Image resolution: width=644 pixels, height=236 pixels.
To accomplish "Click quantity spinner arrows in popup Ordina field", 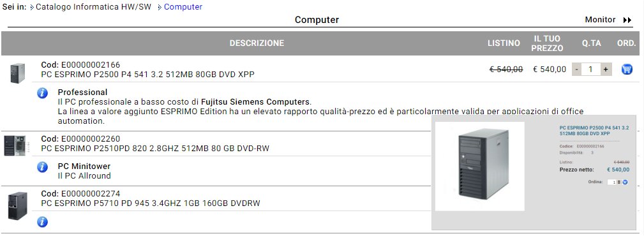I will tap(619, 182).
